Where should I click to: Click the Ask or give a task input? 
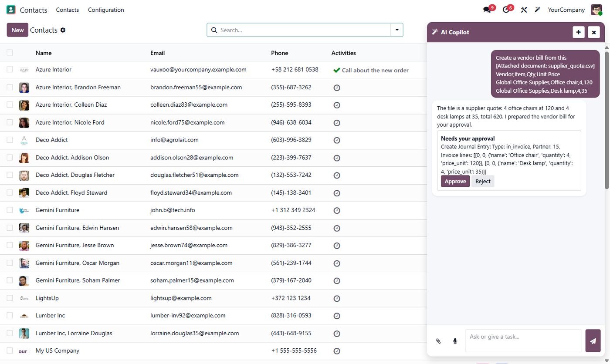[523, 340]
